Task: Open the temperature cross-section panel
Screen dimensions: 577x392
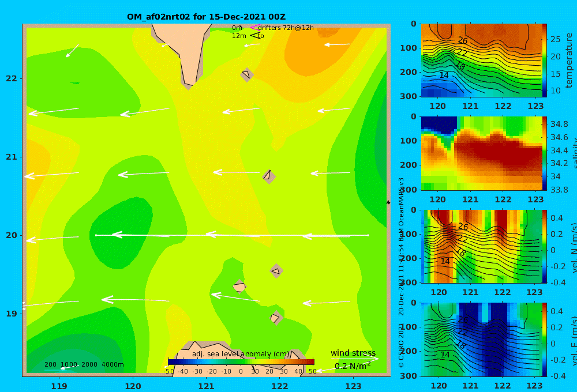Action: (x=481, y=61)
